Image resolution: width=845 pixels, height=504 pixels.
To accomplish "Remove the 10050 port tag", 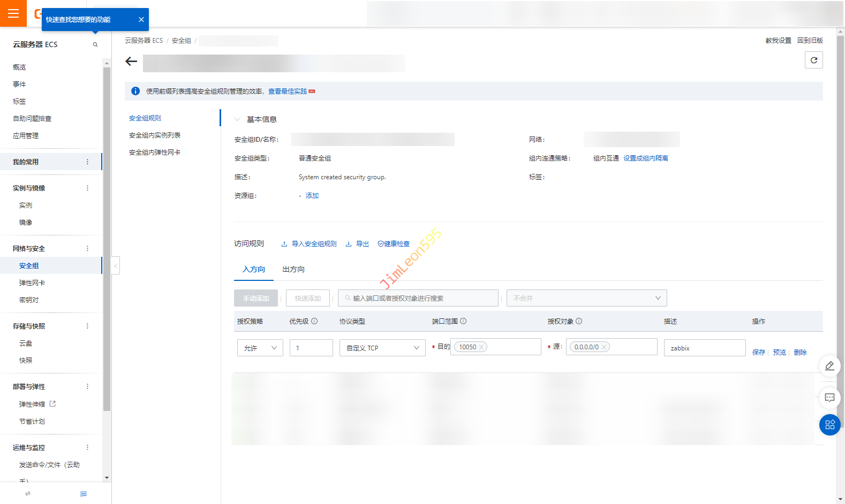I will (481, 347).
